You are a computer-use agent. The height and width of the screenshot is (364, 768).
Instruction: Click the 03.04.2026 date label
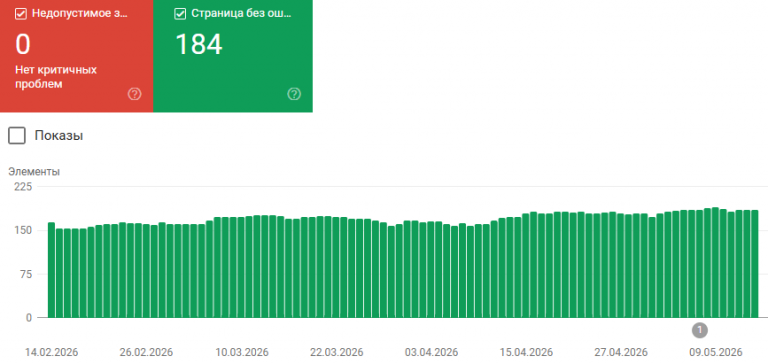pyautogui.click(x=432, y=352)
